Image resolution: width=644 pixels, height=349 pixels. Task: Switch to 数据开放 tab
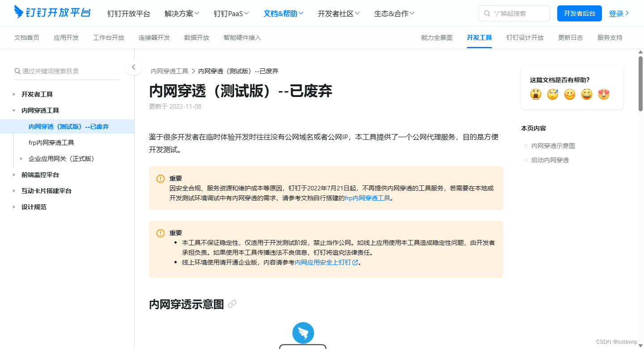[197, 38]
